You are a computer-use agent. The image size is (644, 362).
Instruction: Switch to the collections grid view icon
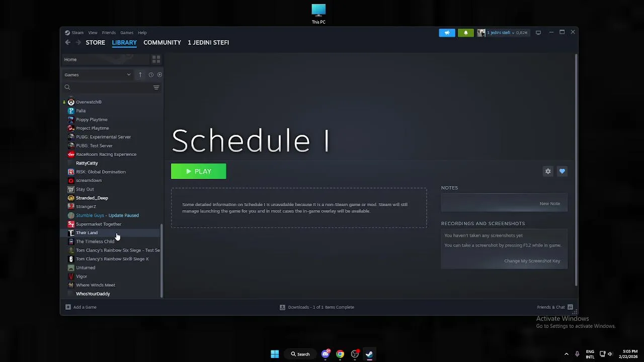point(156,59)
